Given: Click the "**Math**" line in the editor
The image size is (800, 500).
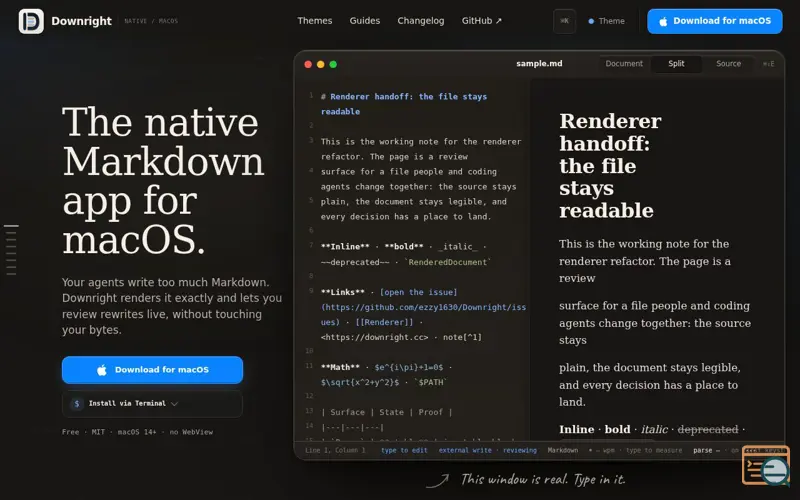Looking at the screenshot, I should tap(386, 374).
